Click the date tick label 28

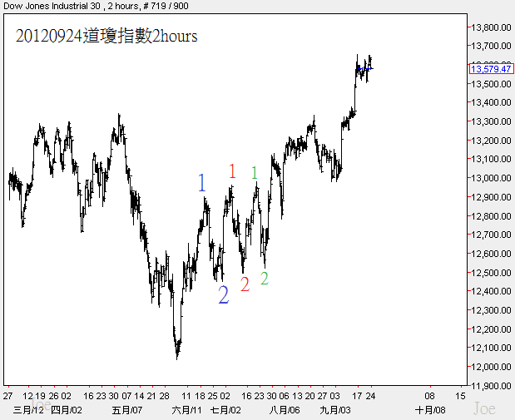[x=164, y=396]
